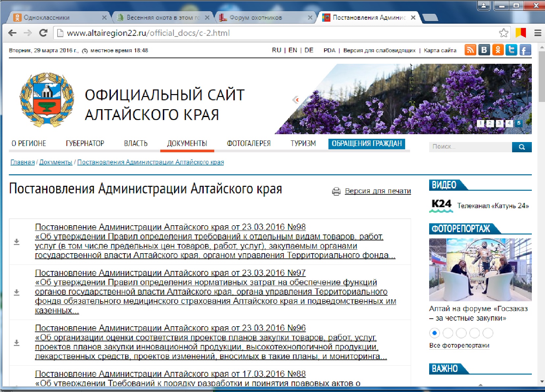
Task: Click the banner previous arrow chevron
Action: (296, 100)
